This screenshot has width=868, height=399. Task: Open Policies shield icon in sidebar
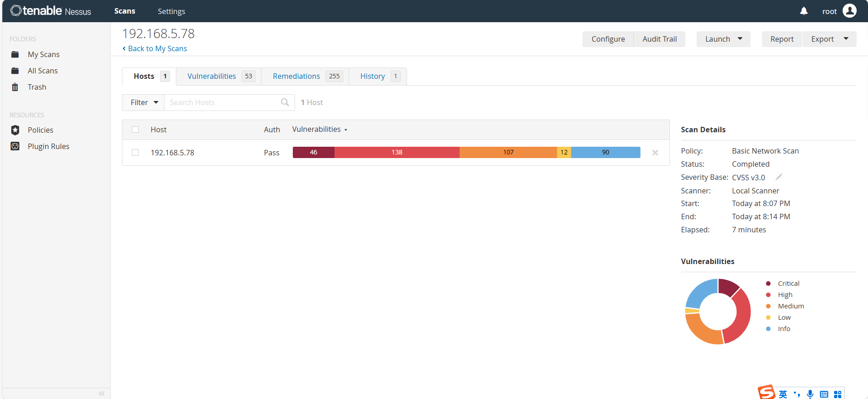(15, 130)
